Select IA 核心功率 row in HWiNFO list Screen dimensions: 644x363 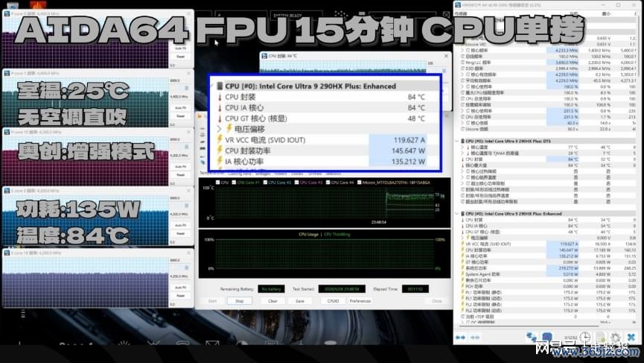(546, 256)
